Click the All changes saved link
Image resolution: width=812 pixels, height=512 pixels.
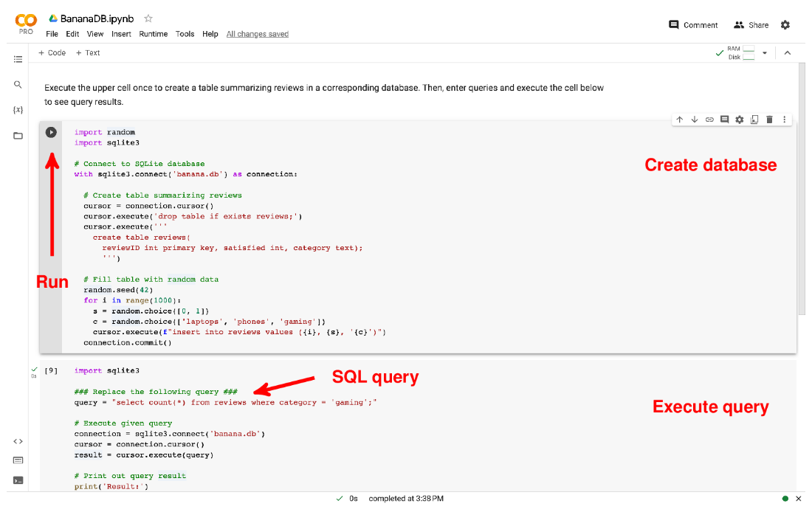(258, 34)
